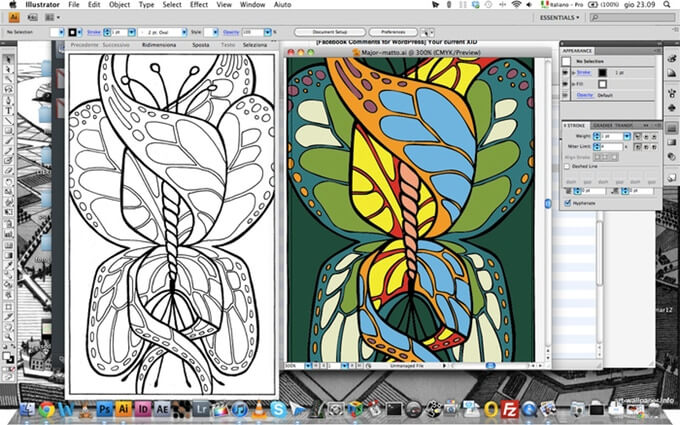This screenshot has width=680, height=425.
Task: Open the Effect menu
Action: (x=199, y=5)
